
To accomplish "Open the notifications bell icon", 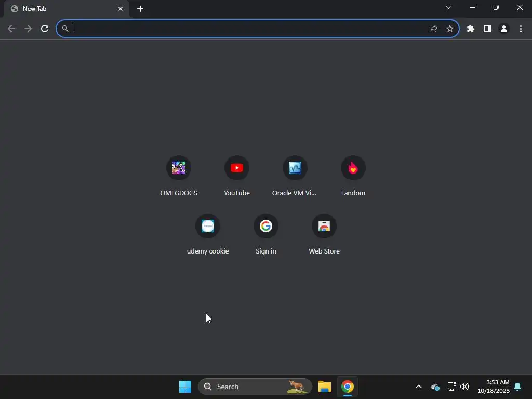I will click(x=517, y=387).
